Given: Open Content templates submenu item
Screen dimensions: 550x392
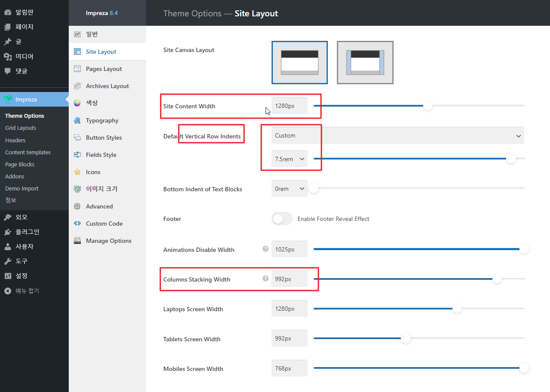Looking at the screenshot, I should pos(28,152).
